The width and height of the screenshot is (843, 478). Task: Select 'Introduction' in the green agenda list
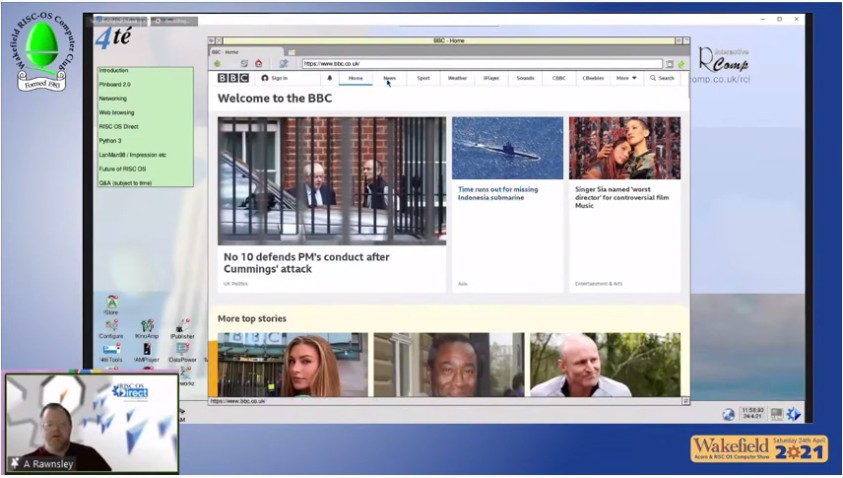(113, 70)
